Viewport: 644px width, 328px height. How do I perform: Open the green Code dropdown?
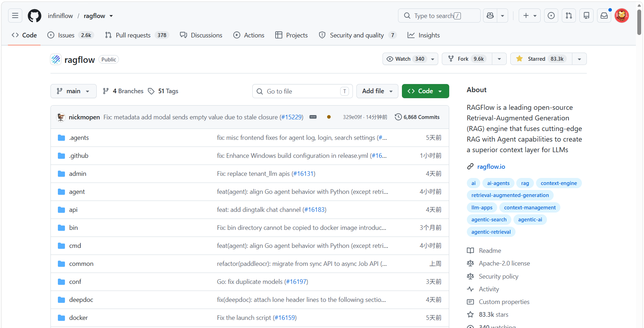point(425,91)
